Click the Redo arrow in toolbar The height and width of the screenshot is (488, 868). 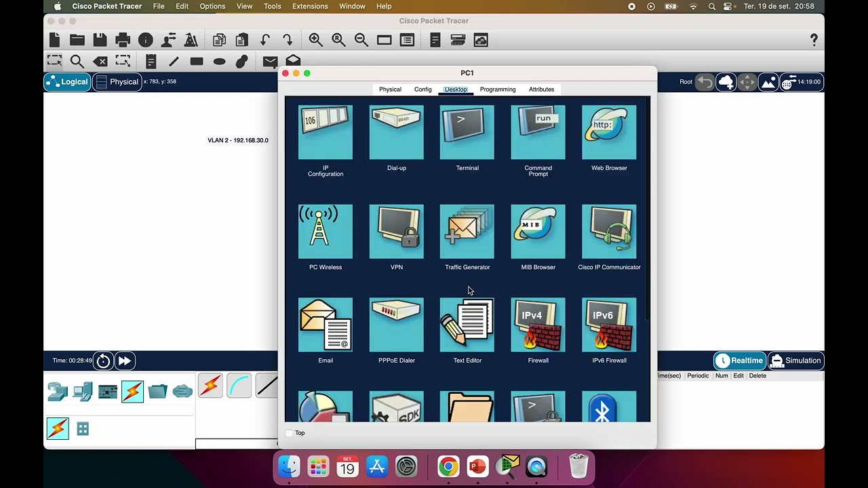click(288, 40)
